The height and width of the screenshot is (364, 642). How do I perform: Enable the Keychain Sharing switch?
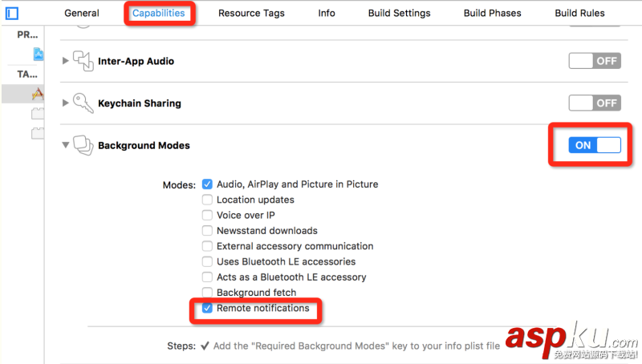594,103
